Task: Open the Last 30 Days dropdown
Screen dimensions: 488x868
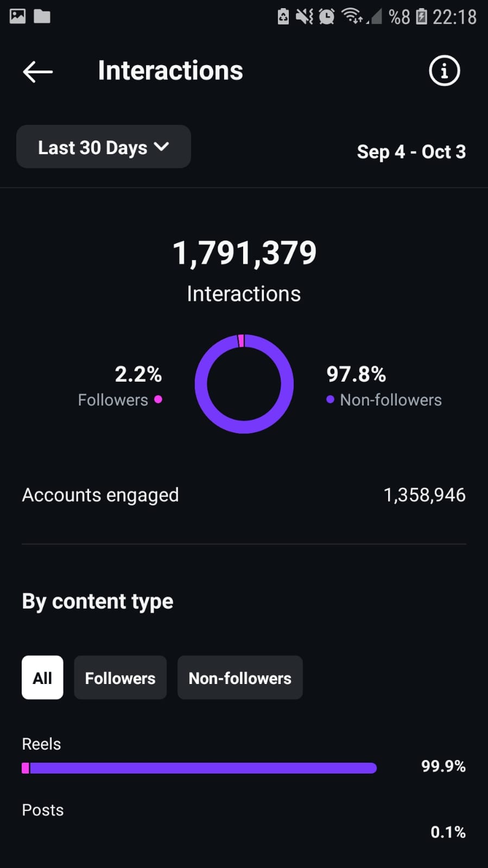Action: click(104, 147)
